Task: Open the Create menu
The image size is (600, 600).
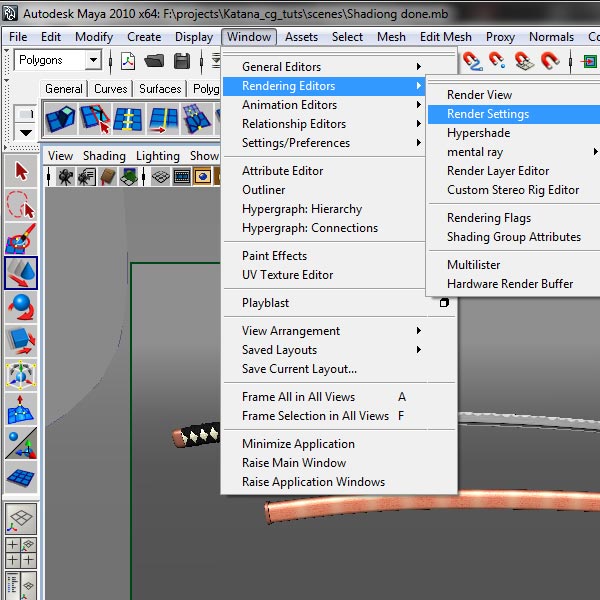Action: pos(144,37)
